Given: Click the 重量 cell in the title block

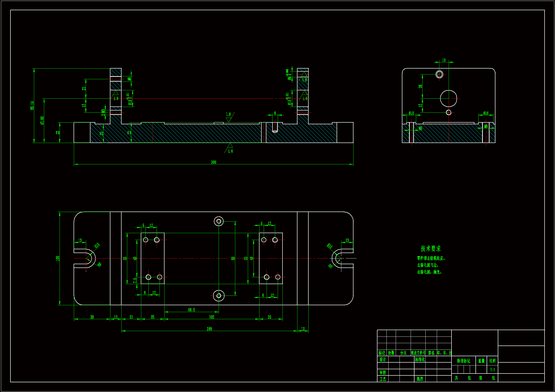Looking at the screenshot, I should point(481,361).
